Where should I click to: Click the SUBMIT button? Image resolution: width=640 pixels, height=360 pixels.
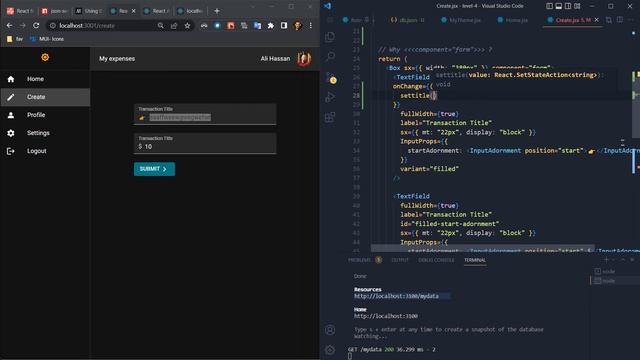[154, 169]
